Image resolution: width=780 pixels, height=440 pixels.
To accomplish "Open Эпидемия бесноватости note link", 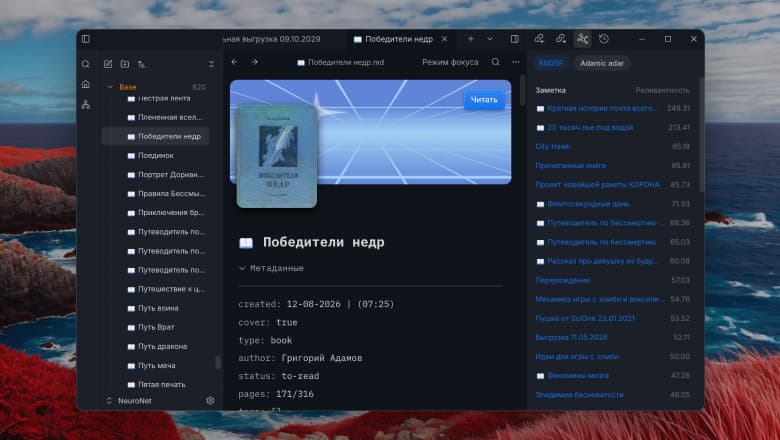I will (579, 395).
